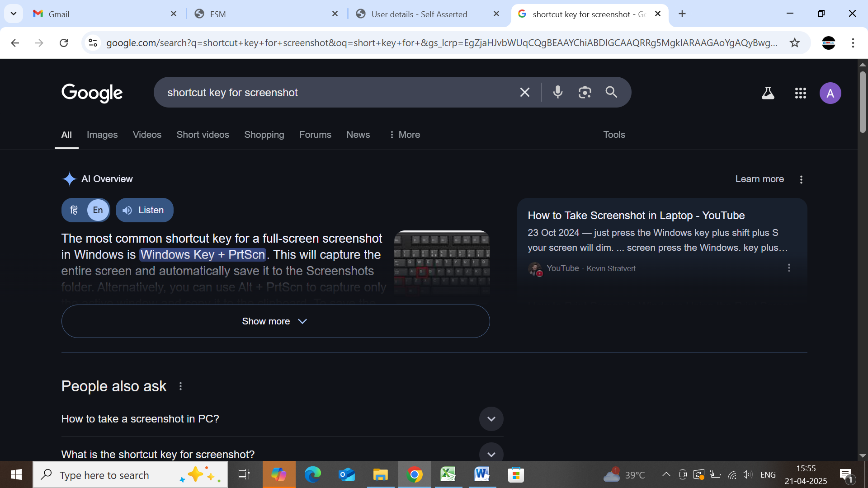Open Microsoft Store from the taskbar

(x=516, y=475)
